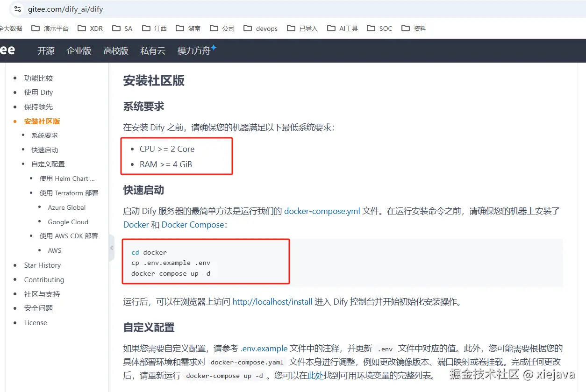Jump to Contributing in the outline

coord(44,280)
